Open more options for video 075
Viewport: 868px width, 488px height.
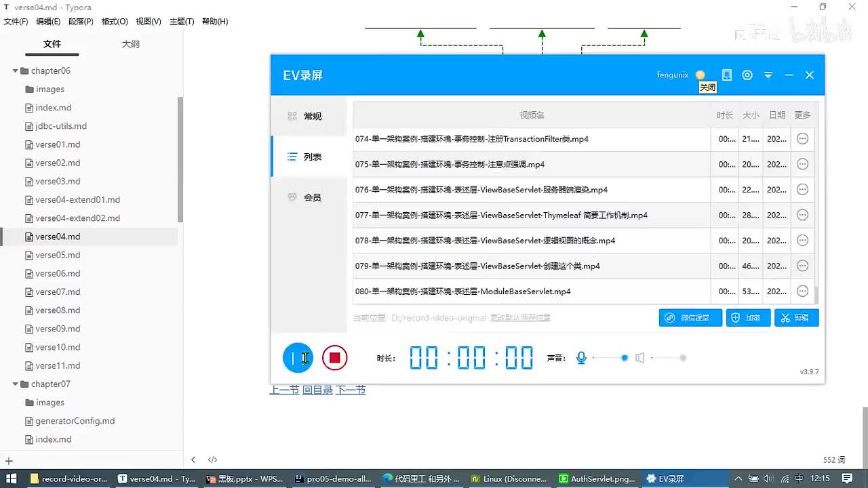click(802, 164)
